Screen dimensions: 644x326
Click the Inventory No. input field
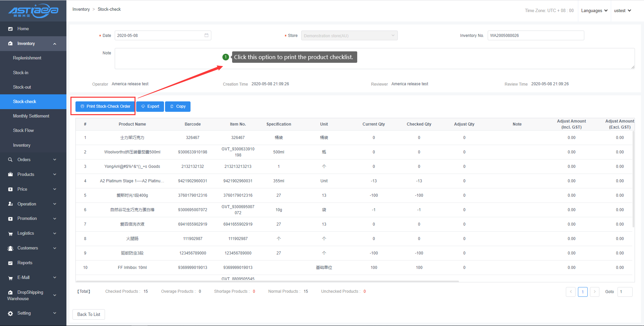(x=535, y=36)
